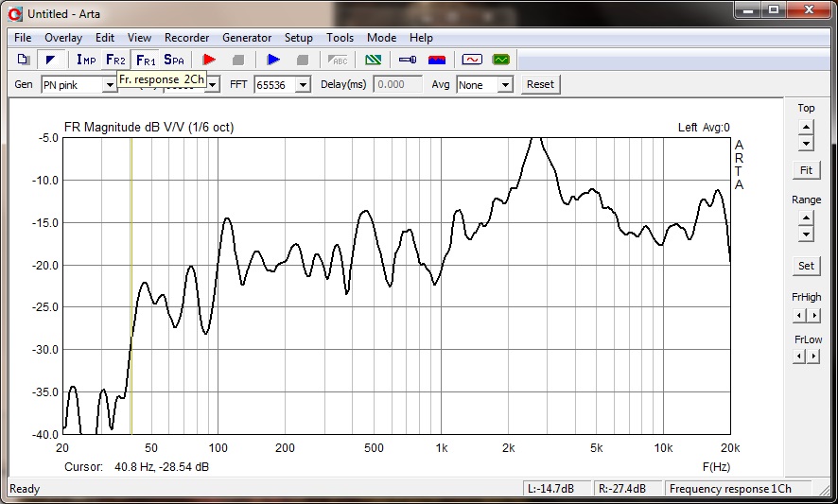Click the Range down arrow
Viewport: 838px width, 504px height.
coord(806,235)
